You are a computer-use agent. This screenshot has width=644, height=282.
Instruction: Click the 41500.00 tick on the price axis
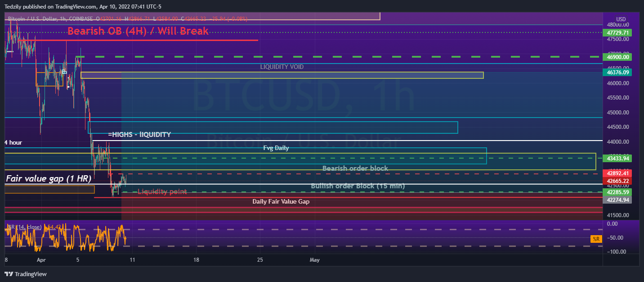tap(618, 215)
